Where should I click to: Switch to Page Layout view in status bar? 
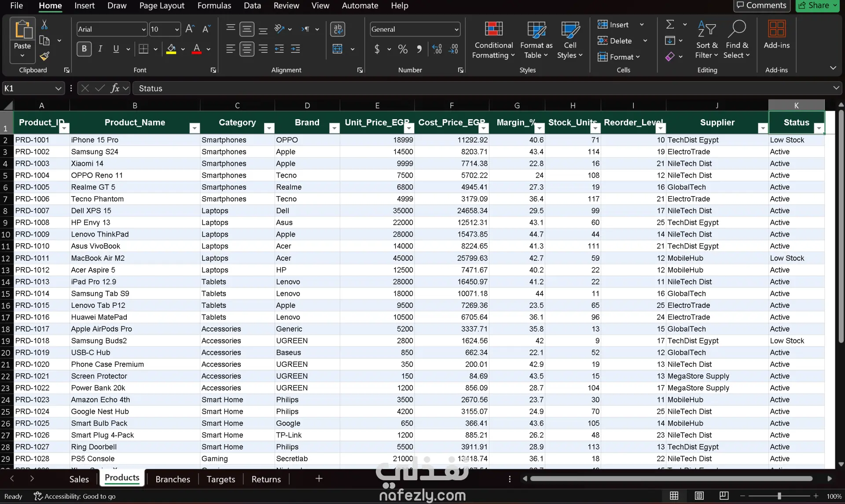pos(699,496)
